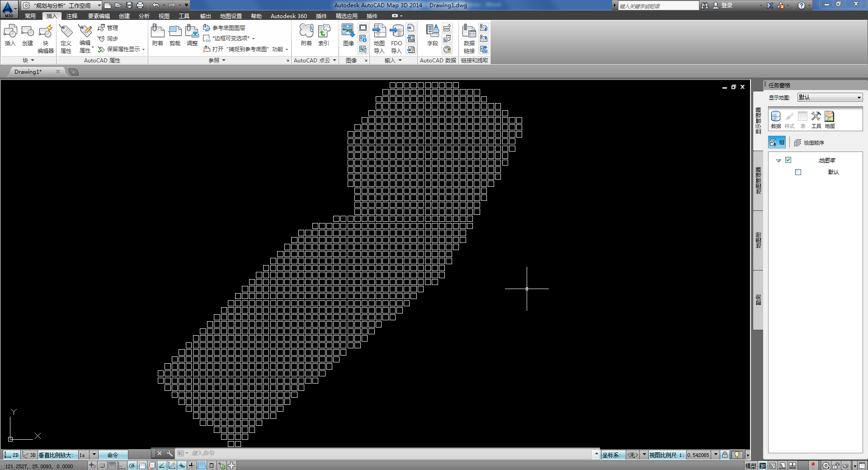Click the 同步 attribute sync button
Viewport: 868px width, 470px height.
(x=108, y=38)
